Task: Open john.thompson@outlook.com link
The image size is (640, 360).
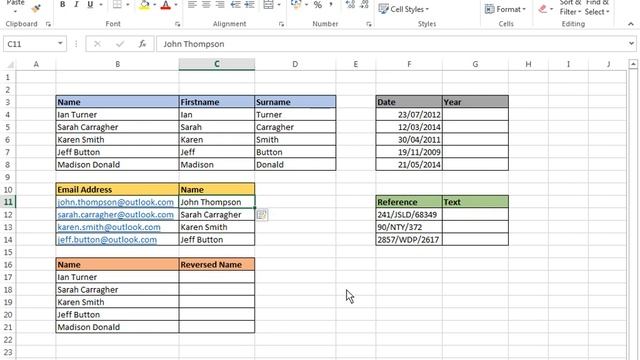Action: [x=116, y=202]
